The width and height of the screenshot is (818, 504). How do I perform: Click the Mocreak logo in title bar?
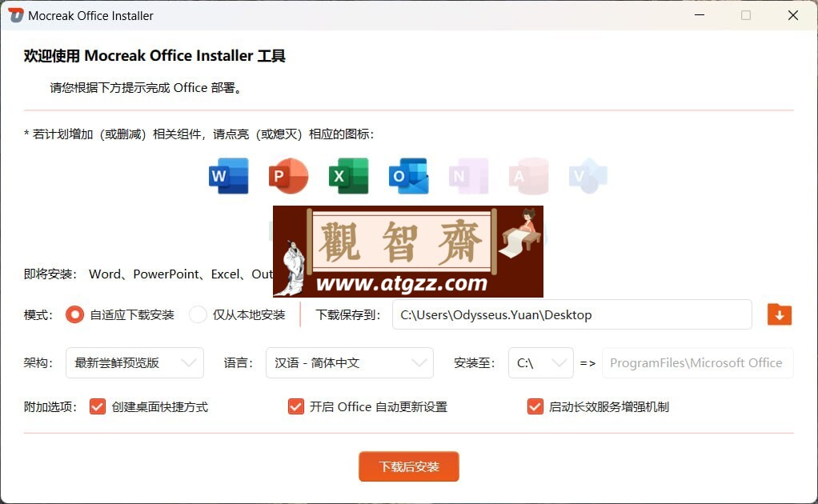16,15
